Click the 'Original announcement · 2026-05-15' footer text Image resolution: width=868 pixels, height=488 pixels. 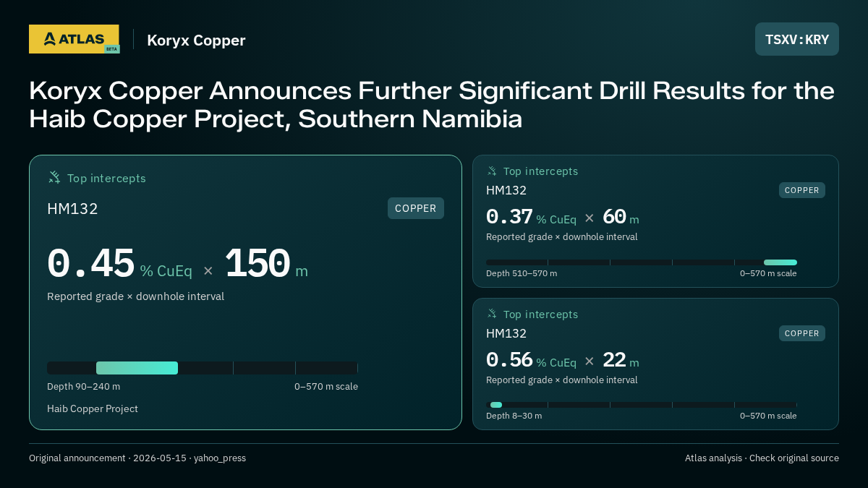137,458
